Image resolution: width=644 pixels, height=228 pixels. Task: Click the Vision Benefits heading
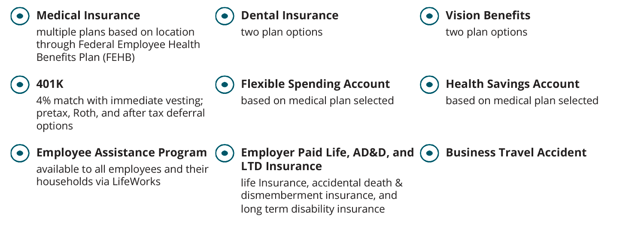[x=488, y=15]
